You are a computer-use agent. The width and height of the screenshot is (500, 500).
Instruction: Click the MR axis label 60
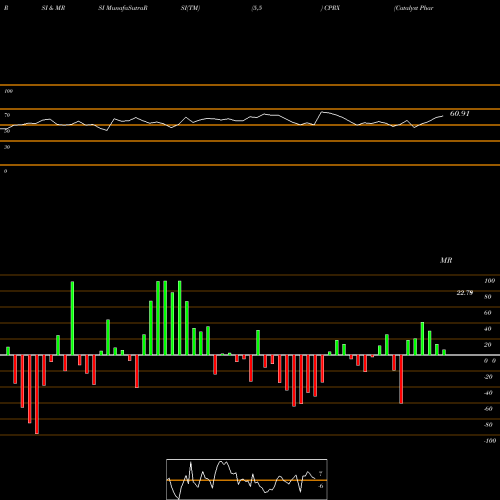488,313
